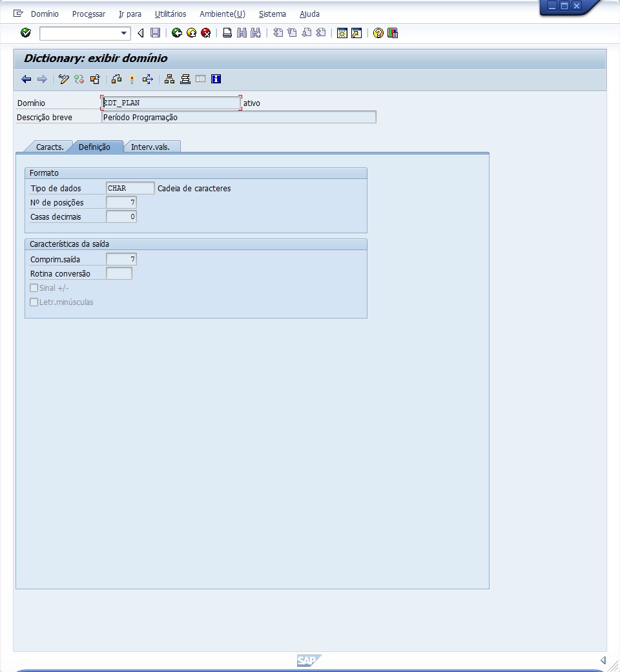Click the Customize local layout icon
This screenshot has width=620, height=672.
pos(393,33)
